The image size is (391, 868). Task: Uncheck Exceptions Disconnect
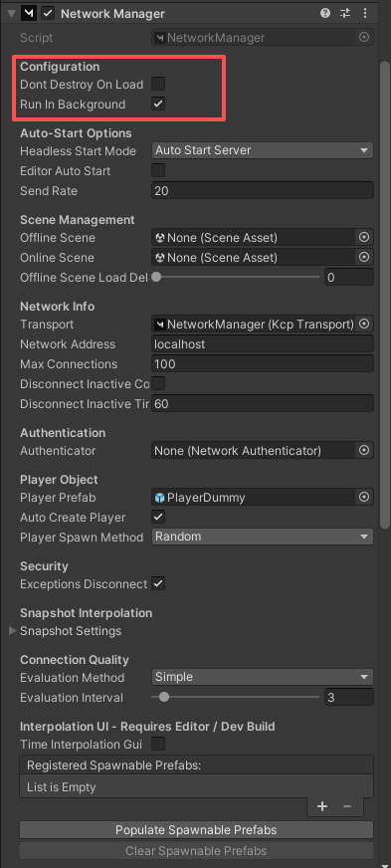159,583
